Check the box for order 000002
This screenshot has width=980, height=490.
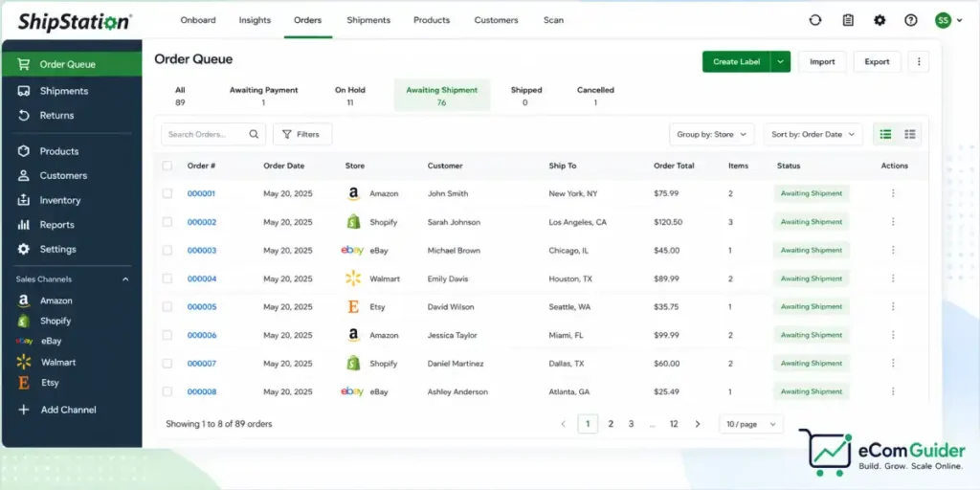point(167,222)
